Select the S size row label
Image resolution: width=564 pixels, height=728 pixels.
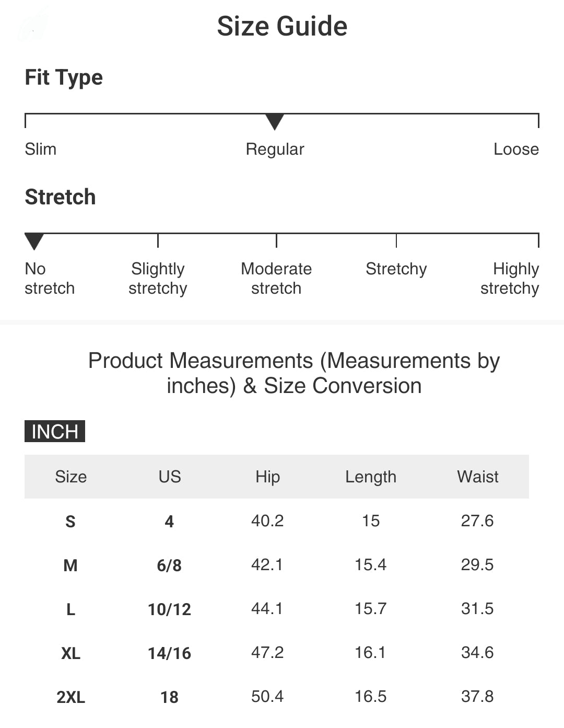(x=70, y=522)
